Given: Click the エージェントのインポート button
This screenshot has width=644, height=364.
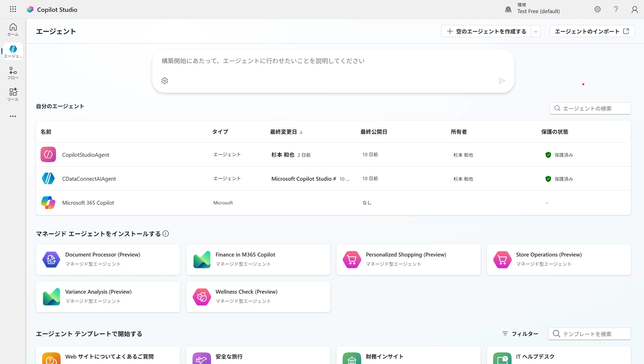Looking at the screenshot, I should [592, 31].
